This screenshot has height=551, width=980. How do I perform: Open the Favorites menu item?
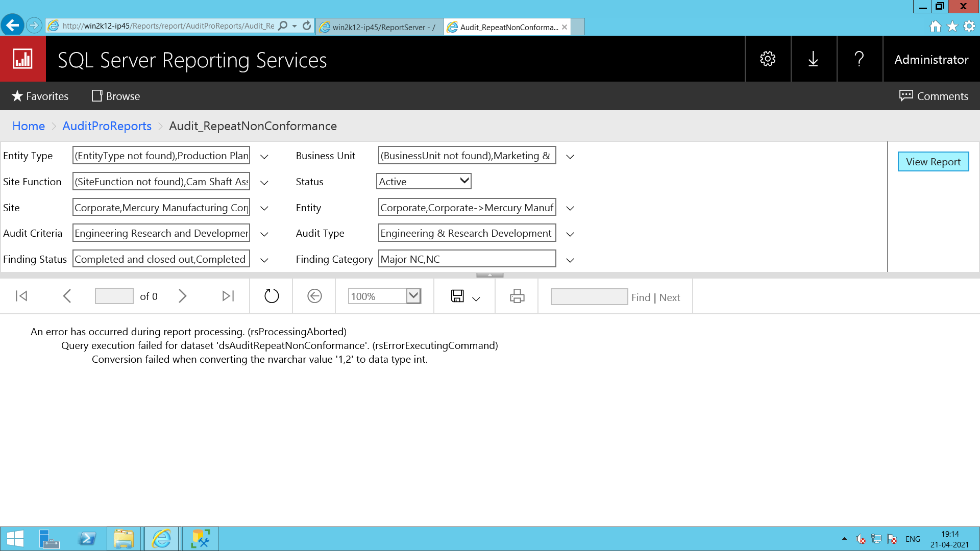click(x=40, y=96)
